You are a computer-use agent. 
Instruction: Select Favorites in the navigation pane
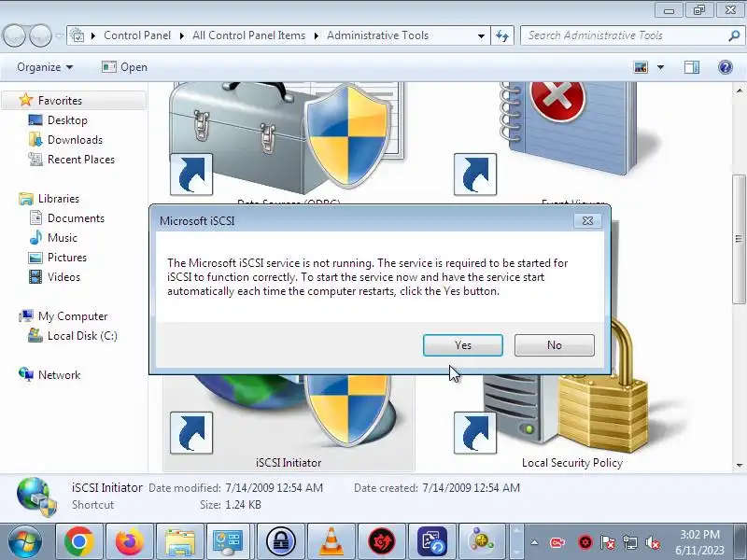60,101
